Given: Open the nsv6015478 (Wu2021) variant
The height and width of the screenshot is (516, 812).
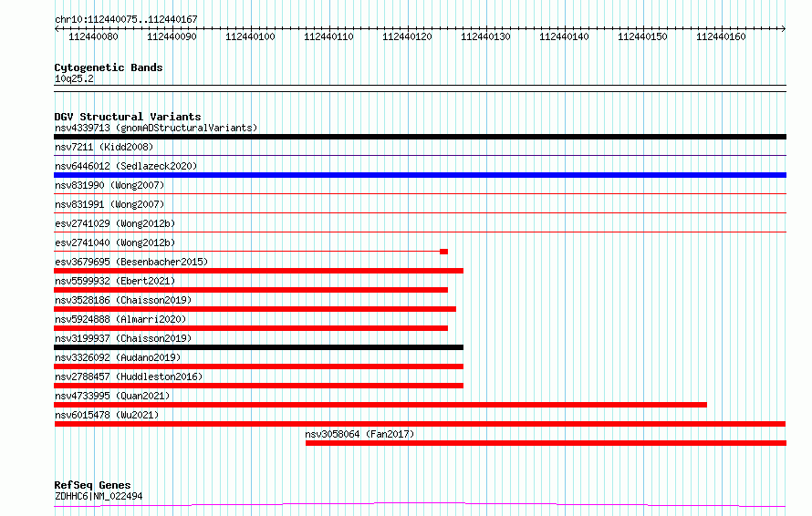Looking at the screenshot, I should pos(107,415).
